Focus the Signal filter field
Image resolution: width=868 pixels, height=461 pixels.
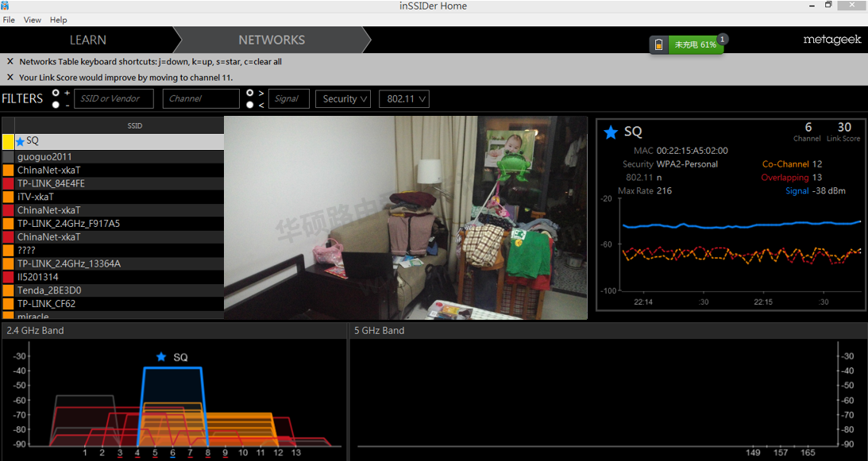point(289,98)
